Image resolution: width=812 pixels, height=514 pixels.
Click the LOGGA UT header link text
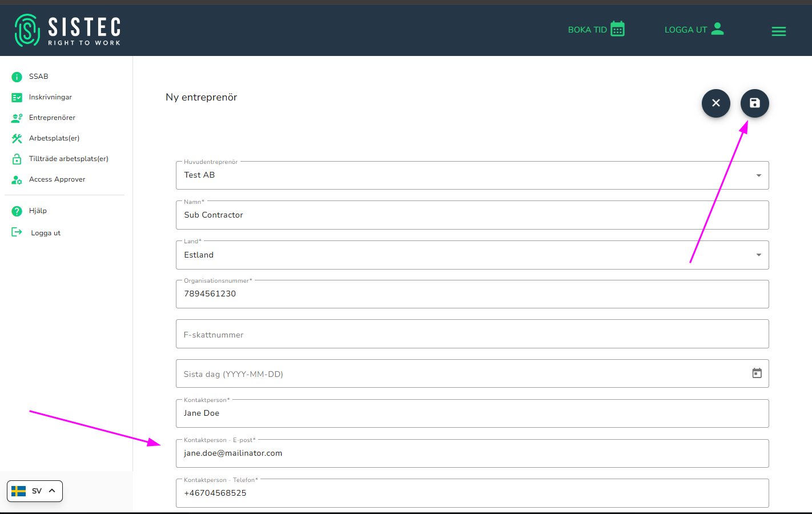(686, 30)
